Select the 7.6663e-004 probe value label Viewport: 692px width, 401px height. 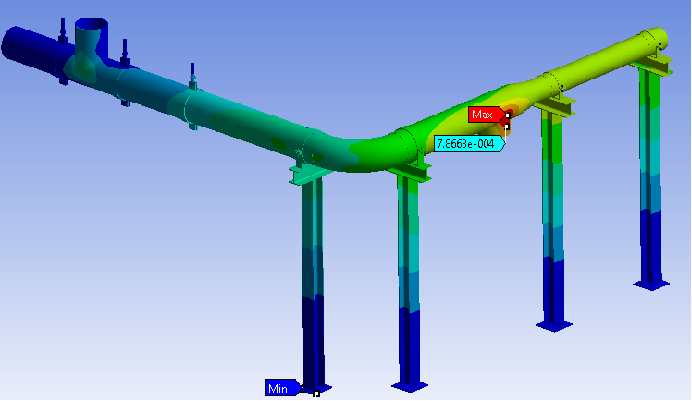[x=467, y=143]
